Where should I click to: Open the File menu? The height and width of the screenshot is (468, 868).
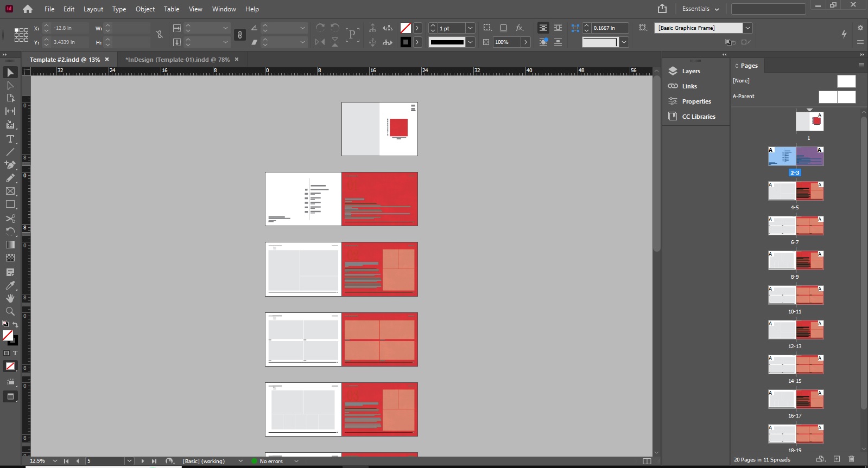(49, 9)
